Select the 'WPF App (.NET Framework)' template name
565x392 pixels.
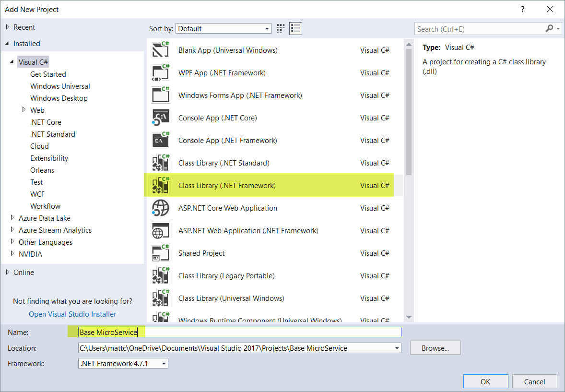click(222, 73)
